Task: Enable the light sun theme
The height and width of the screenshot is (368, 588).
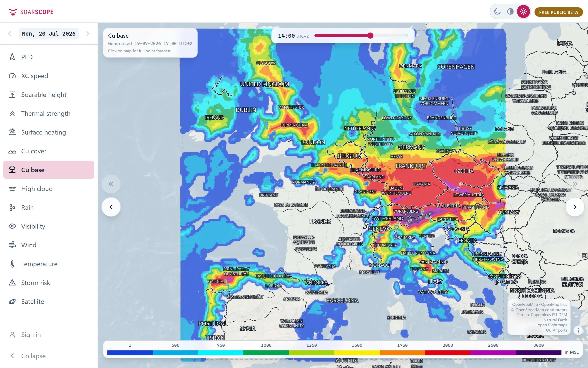Action: 523,11
